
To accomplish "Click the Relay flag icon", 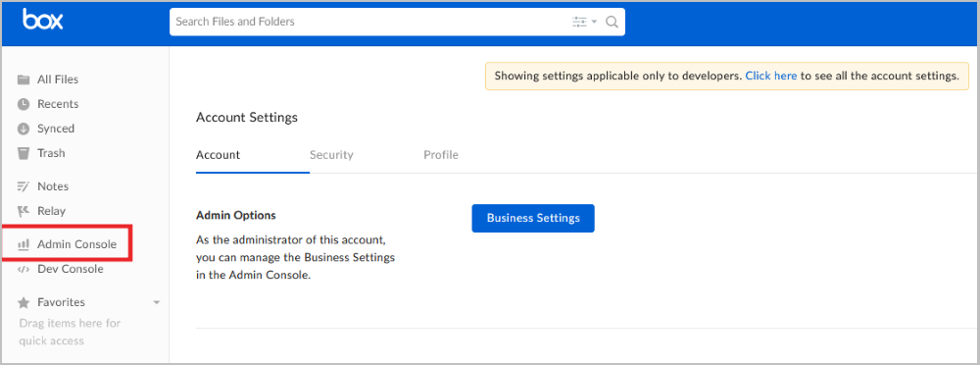I will click(x=24, y=211).
